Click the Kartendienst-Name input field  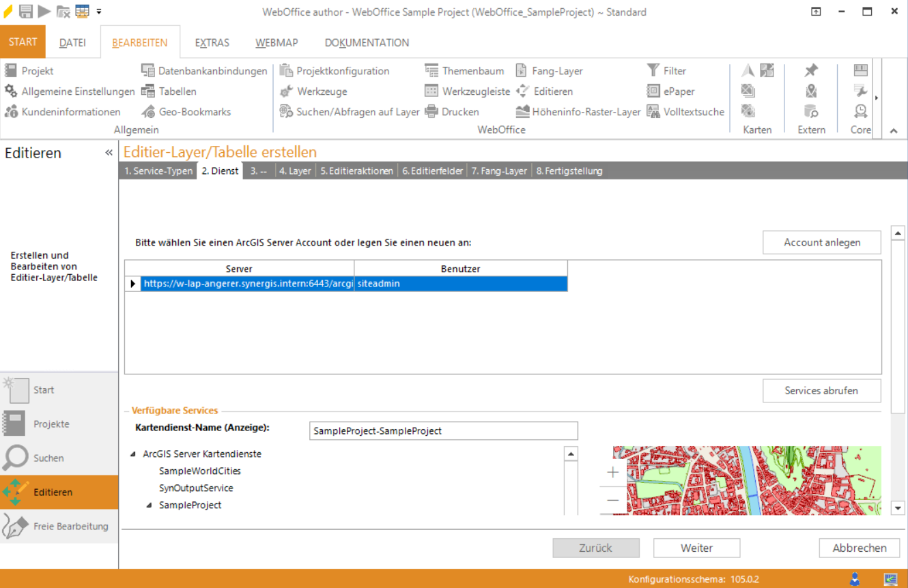coord(443,431)
